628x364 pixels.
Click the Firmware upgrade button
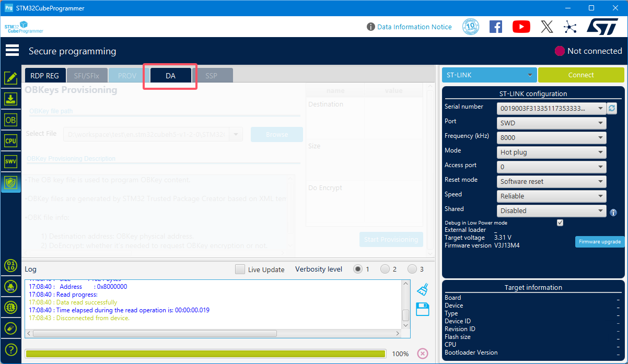[600, 242]
